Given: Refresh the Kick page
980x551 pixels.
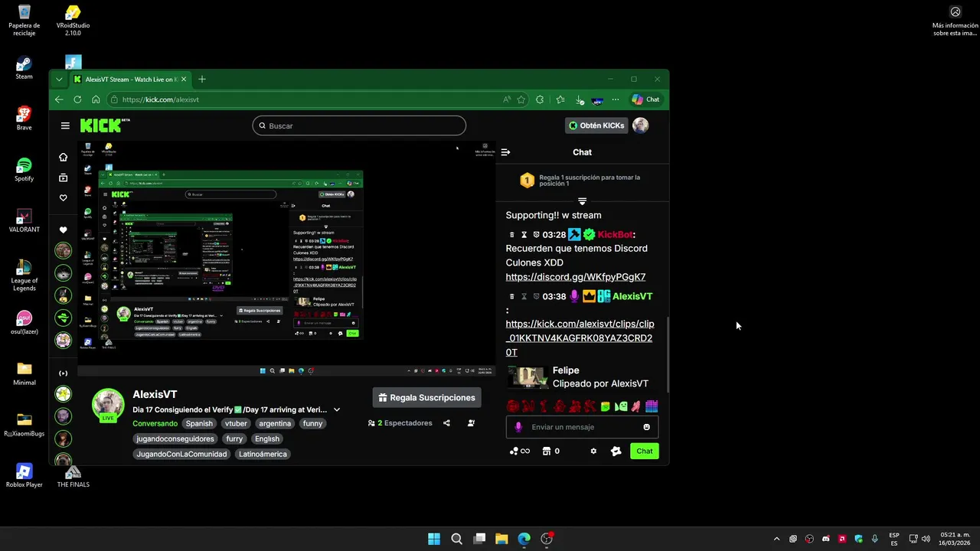Looking at the screenshot, I should [x=77, y=99].
